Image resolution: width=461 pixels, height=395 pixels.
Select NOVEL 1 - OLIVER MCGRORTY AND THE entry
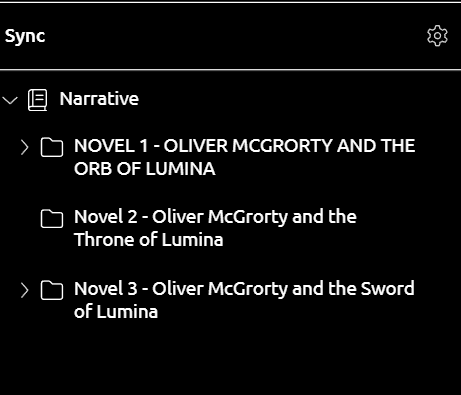(245, 146)
